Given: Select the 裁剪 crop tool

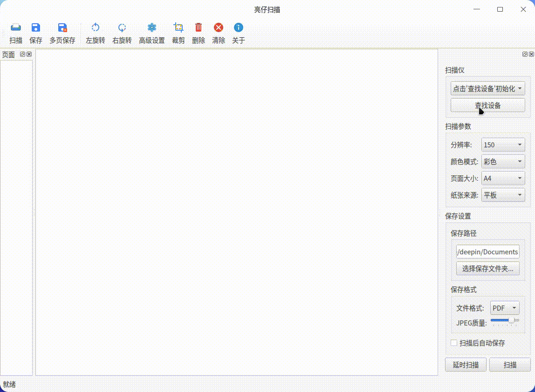Looking at the screenshot, I should click(x=178, y=27).
